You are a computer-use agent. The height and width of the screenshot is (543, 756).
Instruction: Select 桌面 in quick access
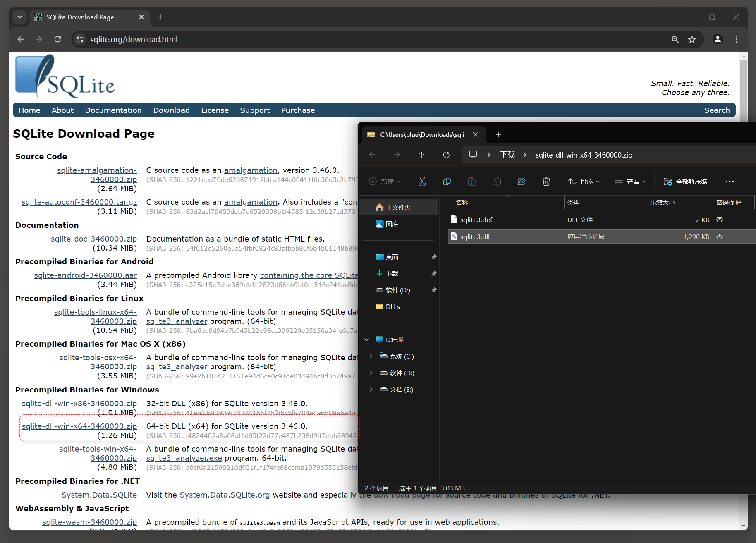click(399, 257)
